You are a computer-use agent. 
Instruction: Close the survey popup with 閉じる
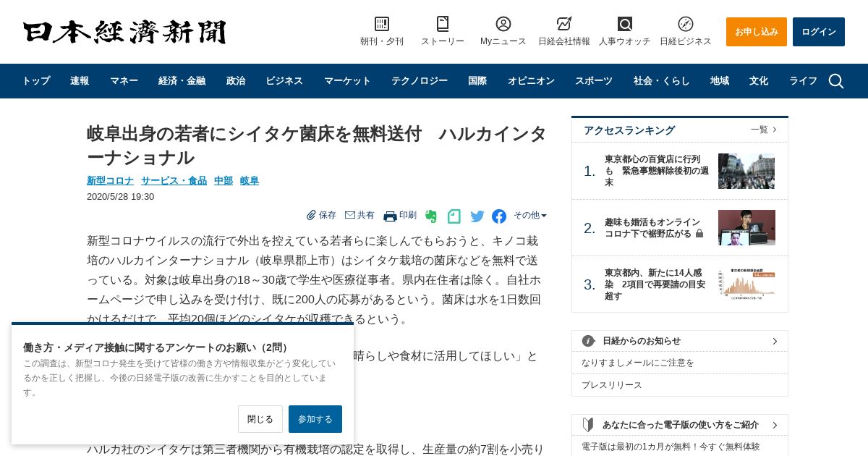260,419
